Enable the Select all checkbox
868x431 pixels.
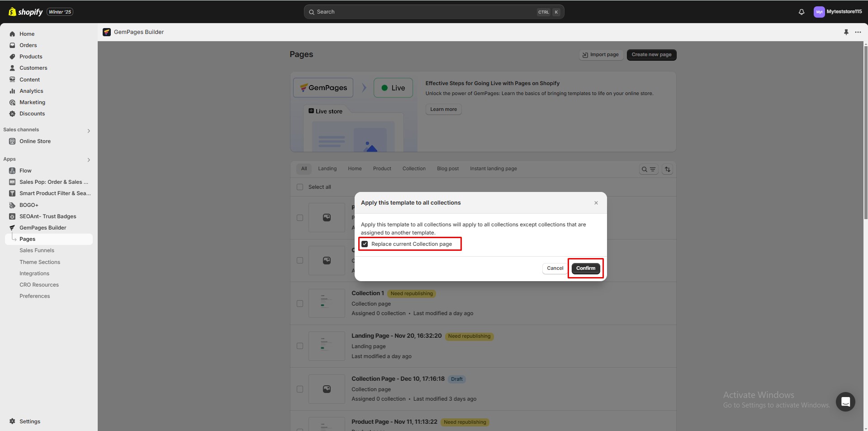[x=300, y=187]
